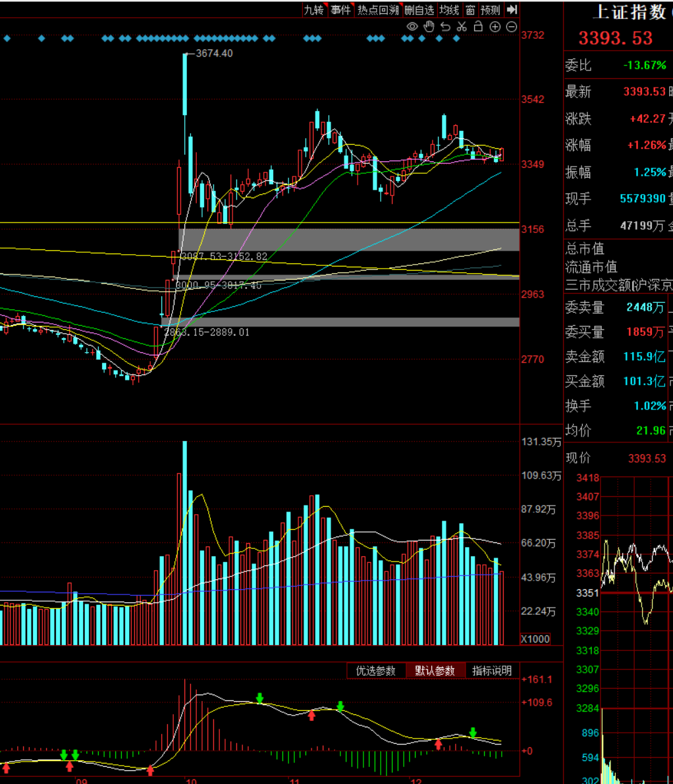Click 删自选 to remove from watchlist
This screenshot has width=673, height=784.
[x=419, y=10]
